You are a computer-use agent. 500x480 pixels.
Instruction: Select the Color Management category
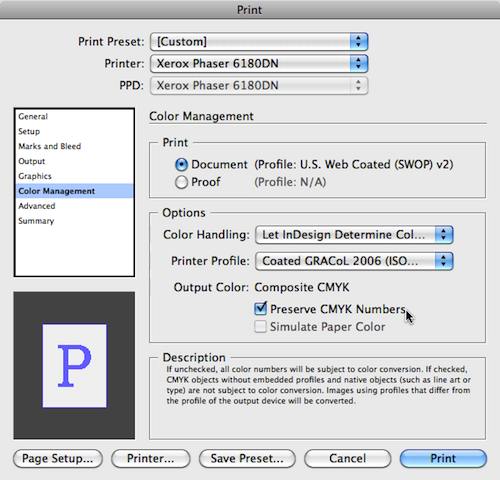[74, 191]
